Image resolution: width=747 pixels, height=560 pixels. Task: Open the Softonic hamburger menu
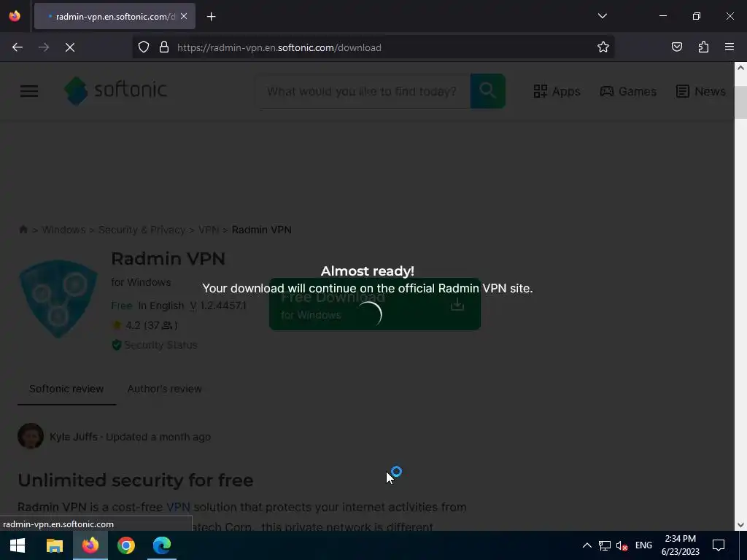[29, 91]
